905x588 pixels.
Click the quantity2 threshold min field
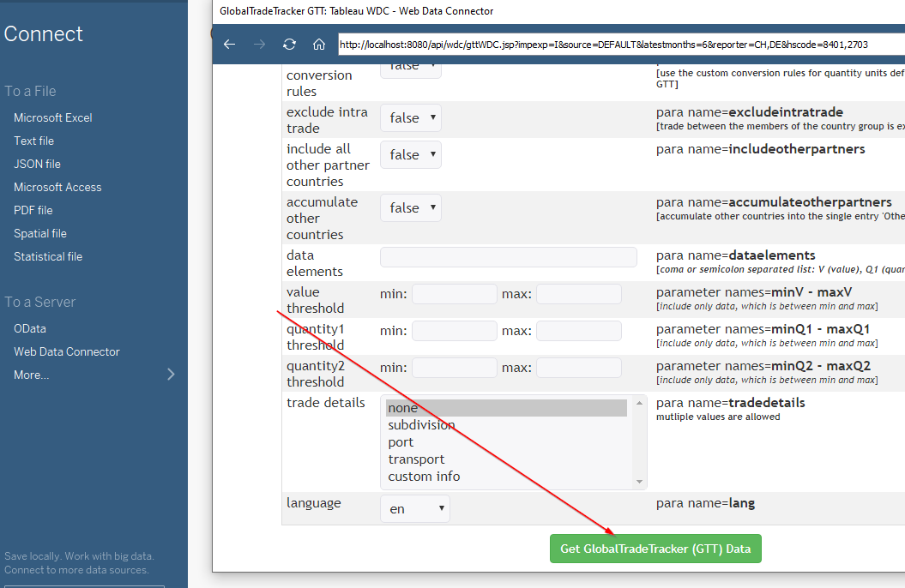tap(455, 368)
